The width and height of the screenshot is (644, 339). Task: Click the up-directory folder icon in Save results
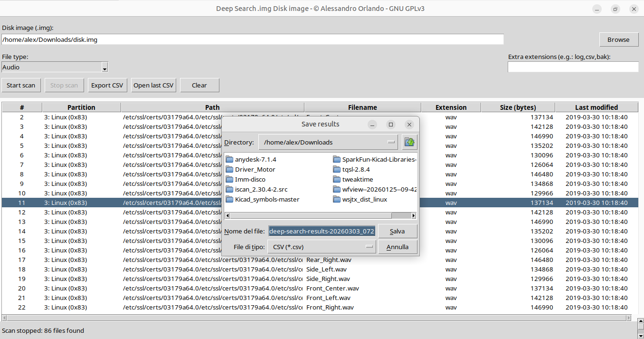(409, 142)
